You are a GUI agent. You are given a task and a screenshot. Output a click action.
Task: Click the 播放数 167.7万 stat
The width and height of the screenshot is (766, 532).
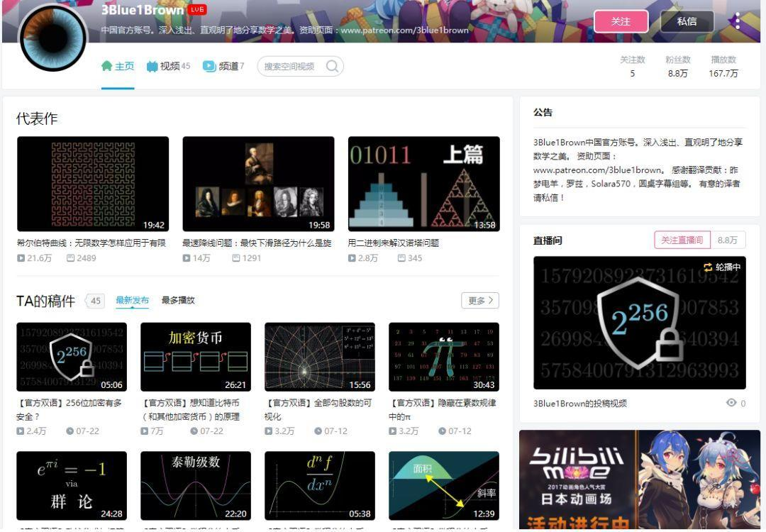[723, 67]
